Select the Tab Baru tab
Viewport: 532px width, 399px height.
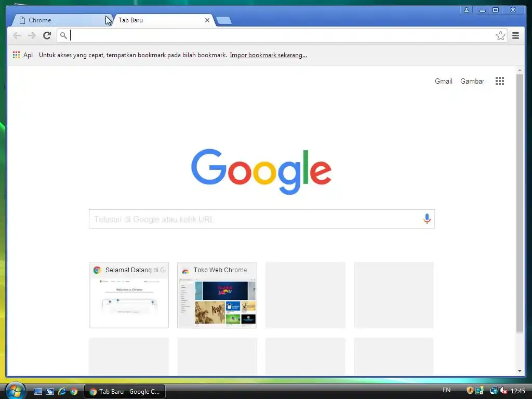(163, 20)
